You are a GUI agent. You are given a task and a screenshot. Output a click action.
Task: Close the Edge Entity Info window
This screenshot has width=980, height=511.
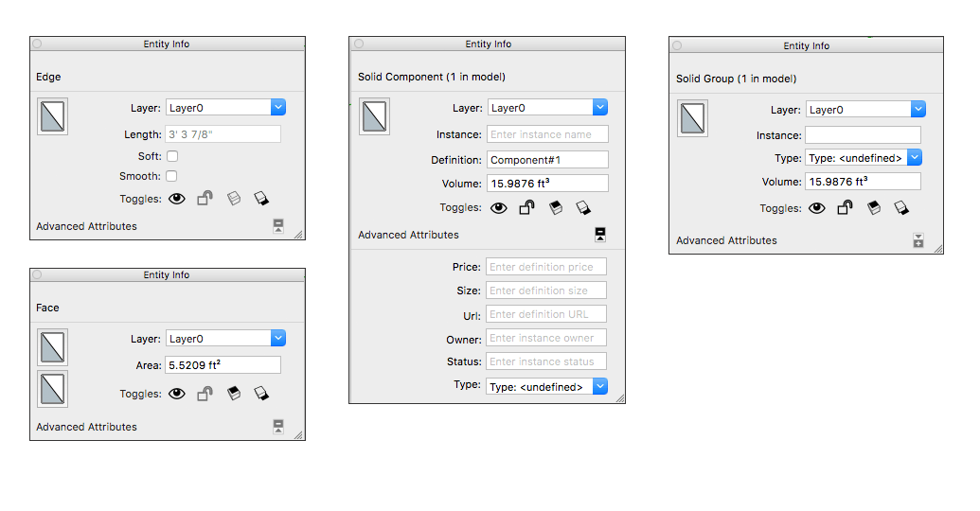click(37, 44)
